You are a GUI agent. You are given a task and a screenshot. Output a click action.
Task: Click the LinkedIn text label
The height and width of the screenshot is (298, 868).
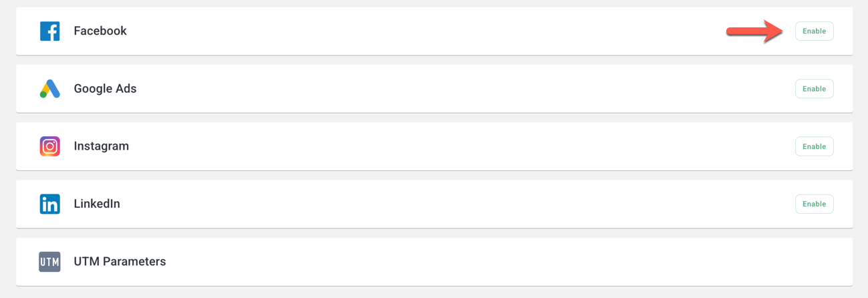(x=97, y=204)
